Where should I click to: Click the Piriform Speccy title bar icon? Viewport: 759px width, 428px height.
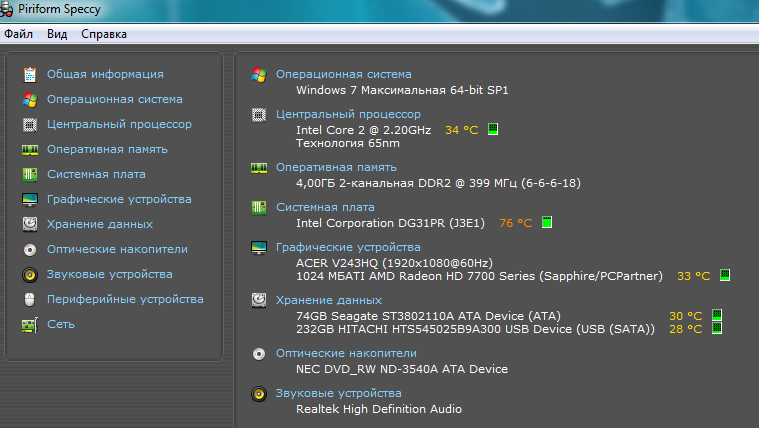[x=6, y=9]
